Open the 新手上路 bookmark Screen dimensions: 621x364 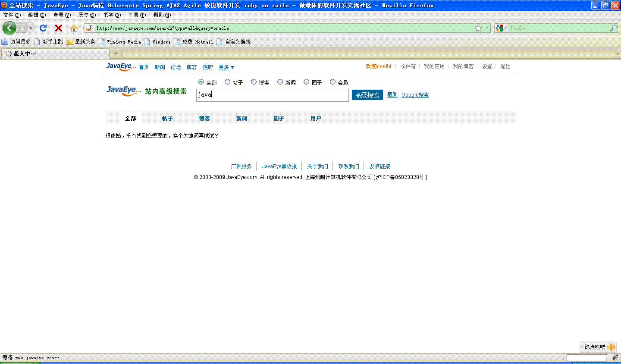click(49, 42)
